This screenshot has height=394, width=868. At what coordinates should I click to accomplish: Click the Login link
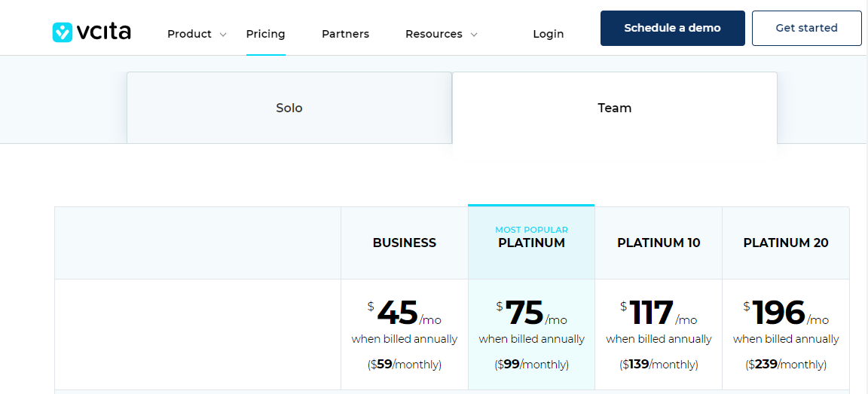549,35
